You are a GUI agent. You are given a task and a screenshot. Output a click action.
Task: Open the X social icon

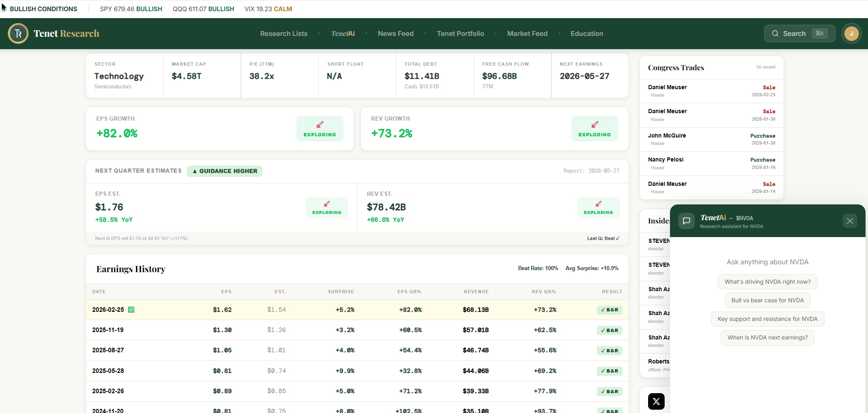coord(656,401)
